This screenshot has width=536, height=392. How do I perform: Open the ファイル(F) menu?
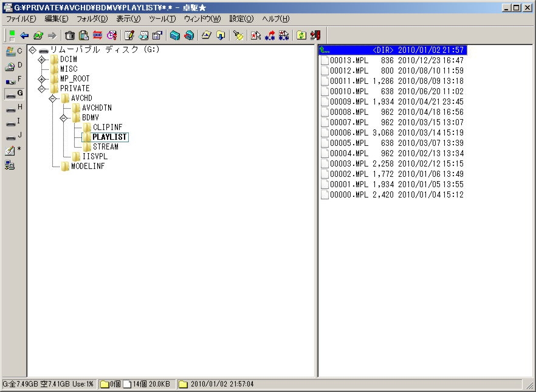pyautogui.click(x=21, y=19)
